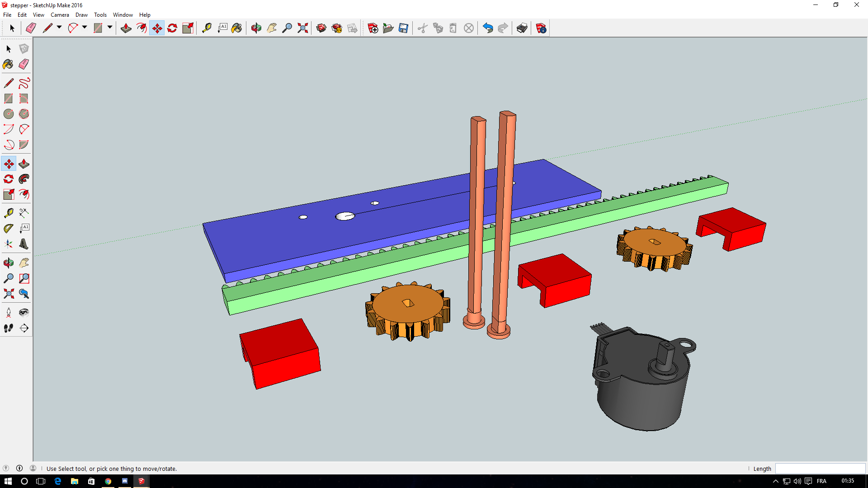Cut selection with scissors icon
The image size is (868, 488).
(x=423, y=28)
